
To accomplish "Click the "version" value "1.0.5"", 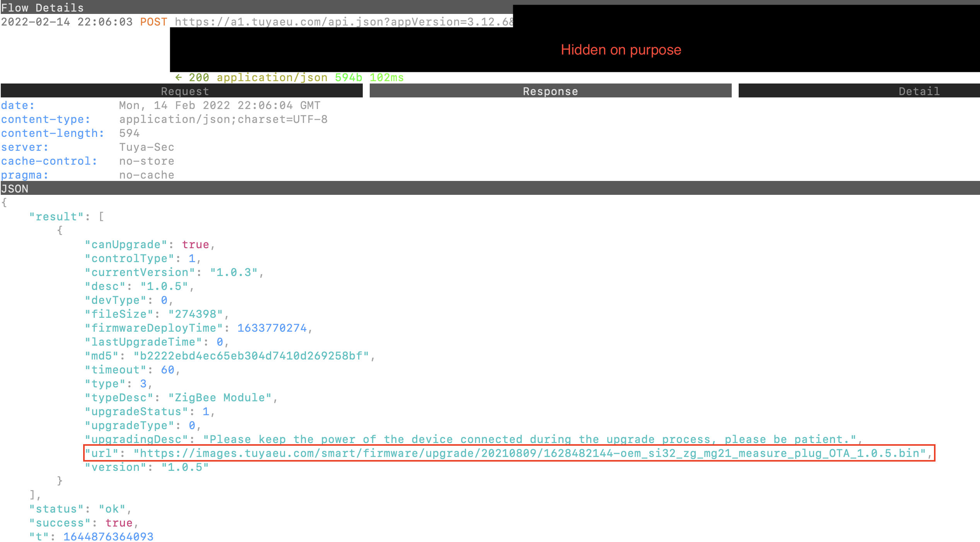I will point(185,467).
